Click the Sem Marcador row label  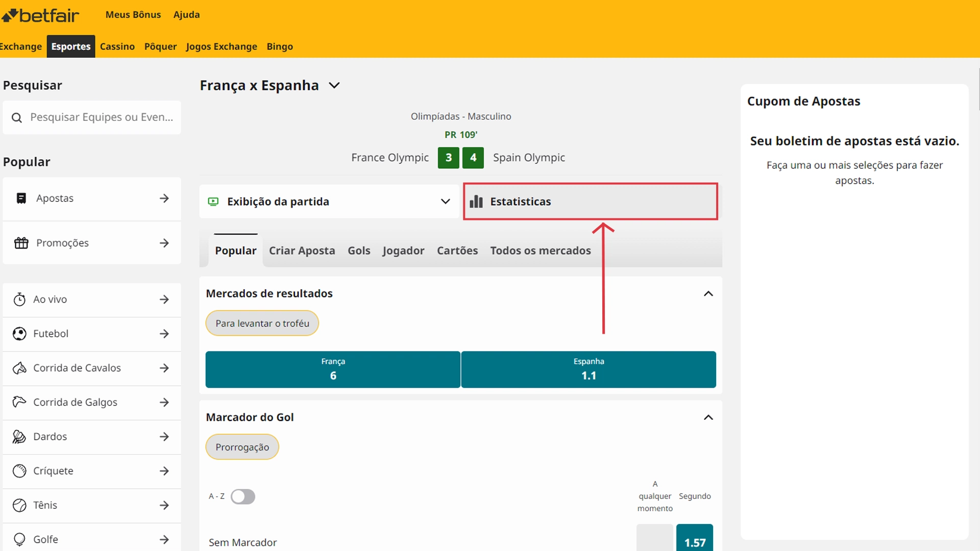(x=242, y=542)
